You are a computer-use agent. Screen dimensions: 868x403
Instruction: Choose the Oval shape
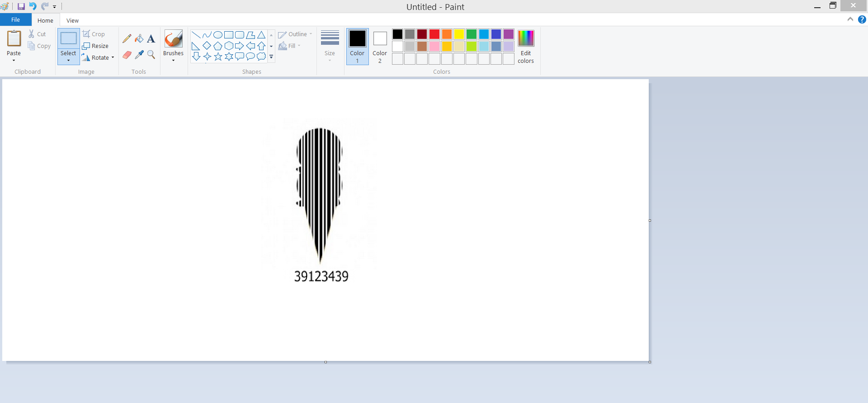coord(218,35)
